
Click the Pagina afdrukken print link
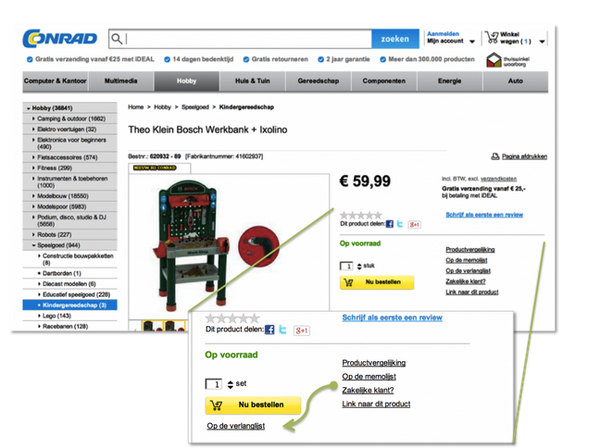(x=524, y=156)
